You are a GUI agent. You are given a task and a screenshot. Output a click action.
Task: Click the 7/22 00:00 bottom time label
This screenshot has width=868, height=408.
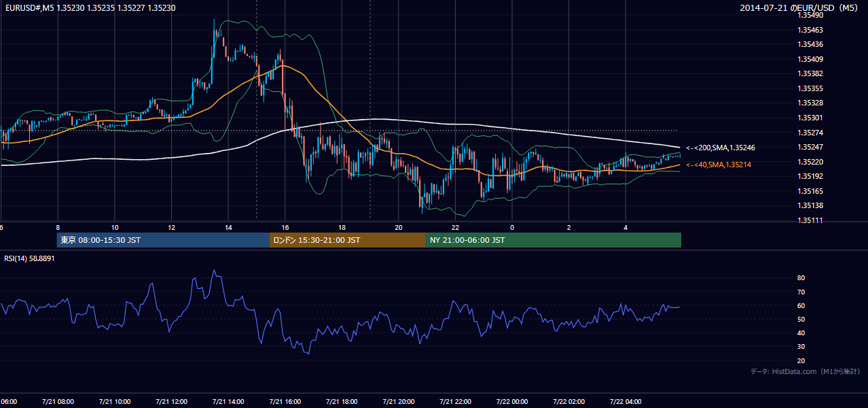pyautogui.click(x=512, y=401)
